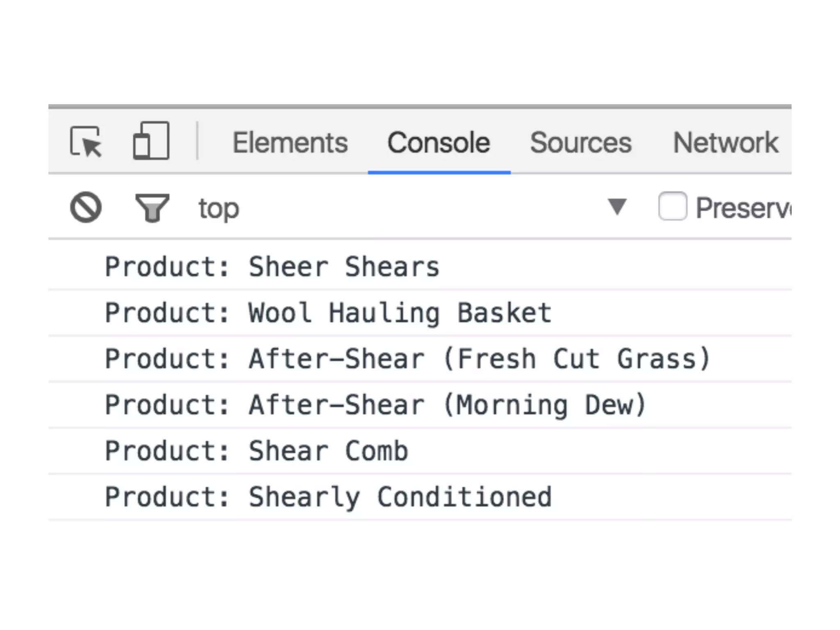Clear the console with the ban icon

coord(86,207)
